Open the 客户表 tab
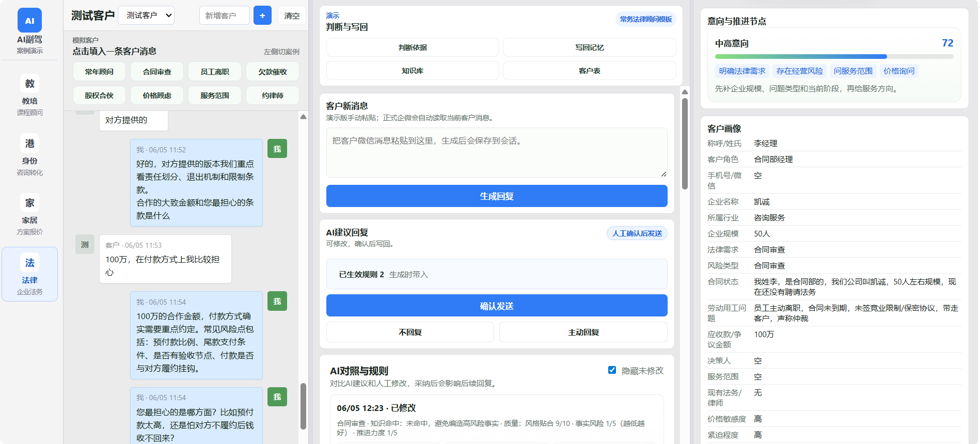The width and height of the screenshot is (980, 444). pos(589,71)
